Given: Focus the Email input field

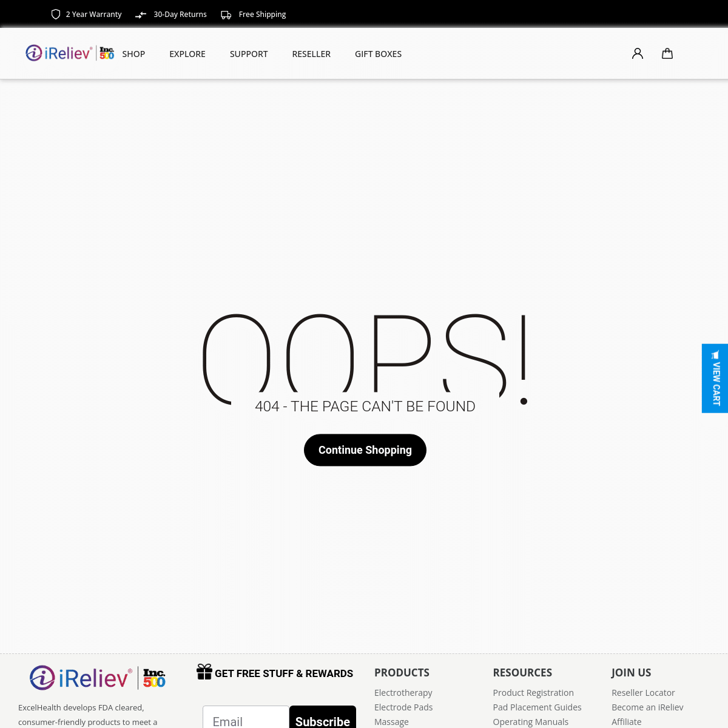Looking at the screenshot, I should pyautogui.click(x=246, y=717).
